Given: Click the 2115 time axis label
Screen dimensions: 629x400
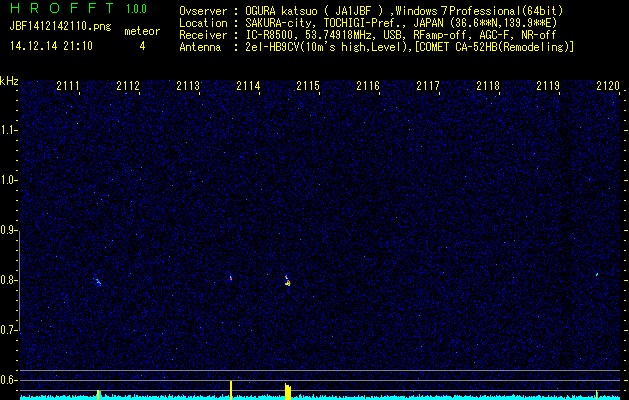Looking at the screenshot, I should 308,86.
